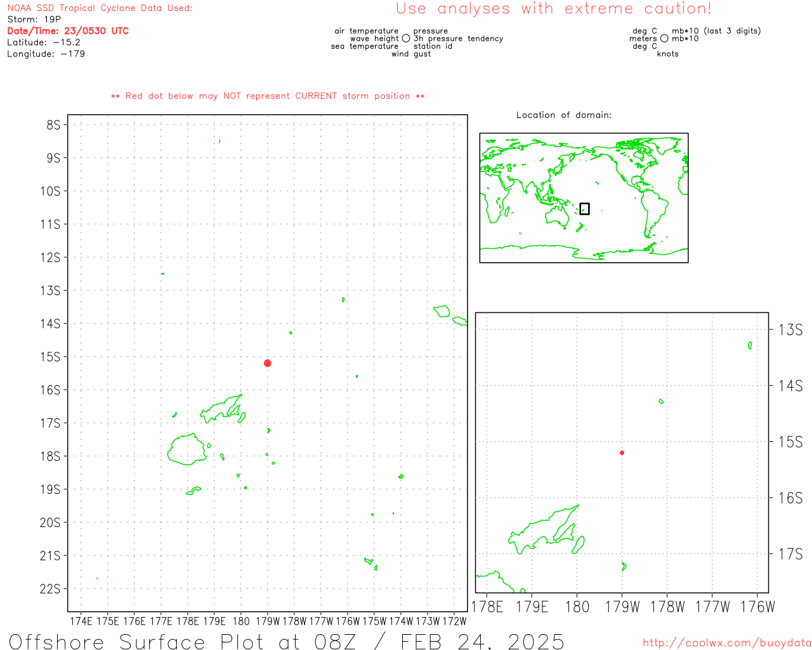Click the black domain box on world map

tap(584, 209)
